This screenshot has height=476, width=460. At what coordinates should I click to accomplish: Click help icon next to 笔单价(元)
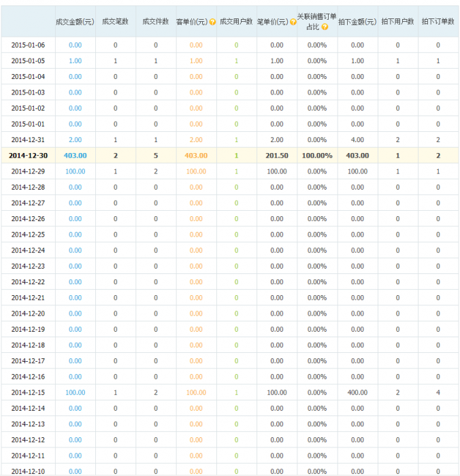point(293,22)
